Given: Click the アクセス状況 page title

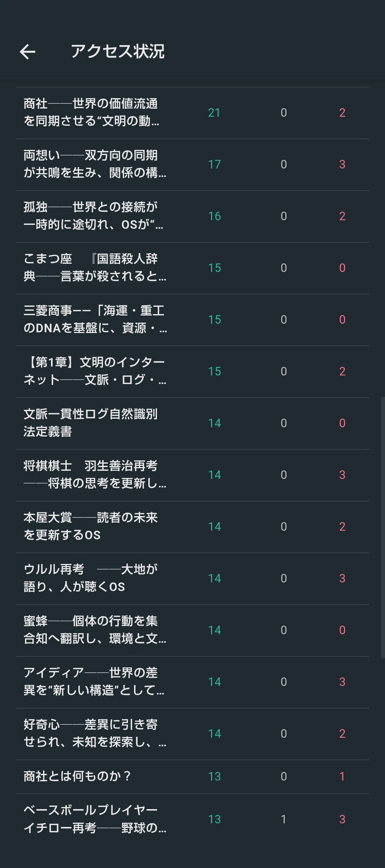Looking at the screenshot, I should click(118, 51).
